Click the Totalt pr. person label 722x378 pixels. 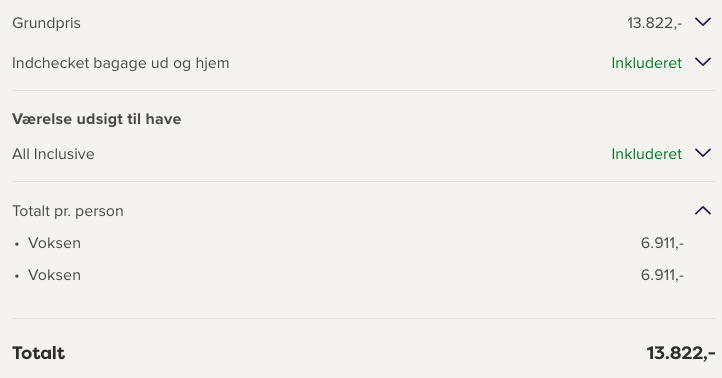pyautogui.click(x=68, y=211)
